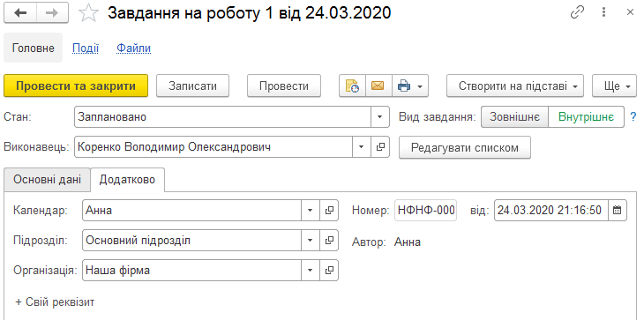Go forward with the right arrow button
The height and width of the screenshot is (320, 644).
coord(52,13)
